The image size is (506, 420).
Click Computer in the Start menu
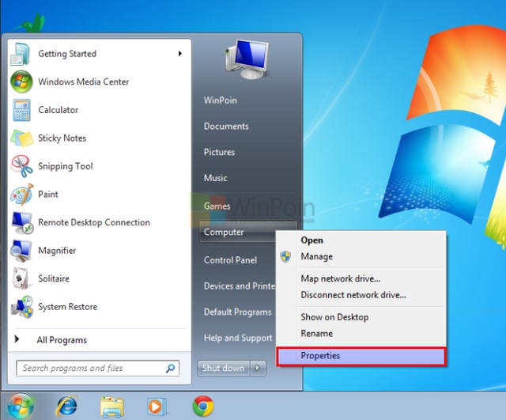224,232
